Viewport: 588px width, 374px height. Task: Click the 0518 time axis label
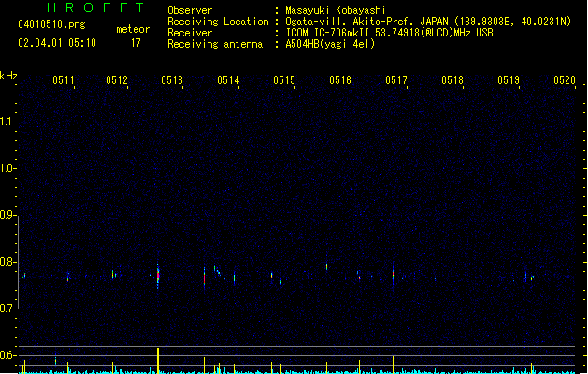click(x=452, y=80)
